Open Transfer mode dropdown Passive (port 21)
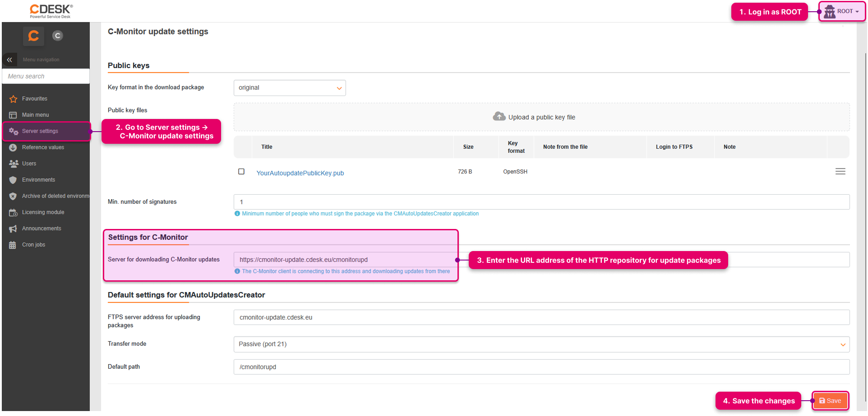 pyautogui.click(x=541, y=344)
